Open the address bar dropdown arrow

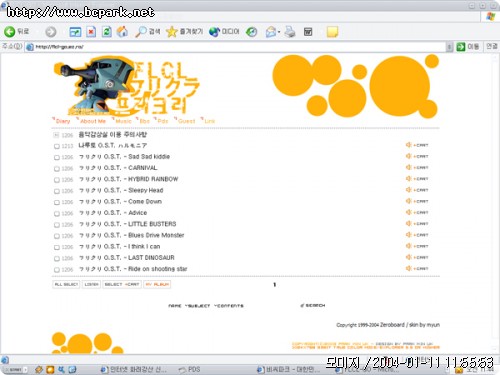(x=449, y=47)
